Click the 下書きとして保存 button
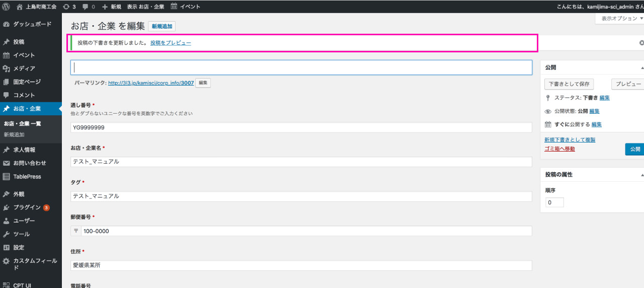 pyautogui.click(x=569, y=84)
